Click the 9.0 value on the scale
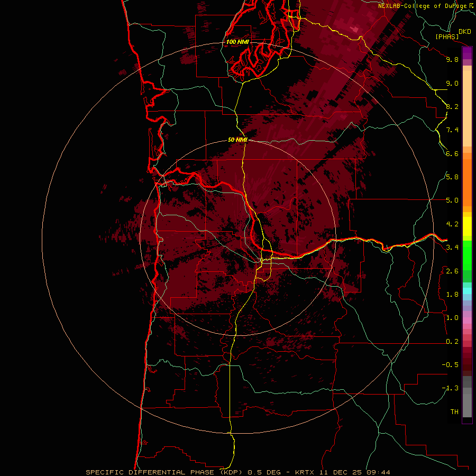Image resolution: width=476 pixels, height=476 pixels. [x=452, y=84]
